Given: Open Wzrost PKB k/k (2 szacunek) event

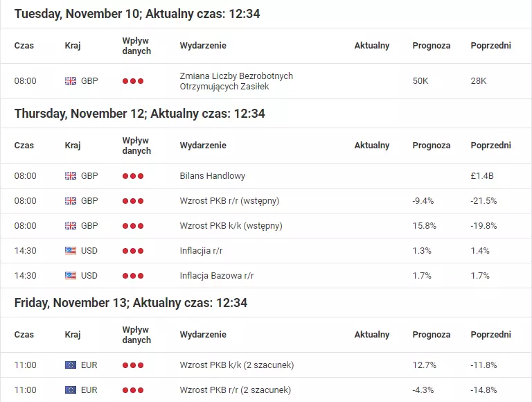Looking at the screenshot, I should coord(237,365).
